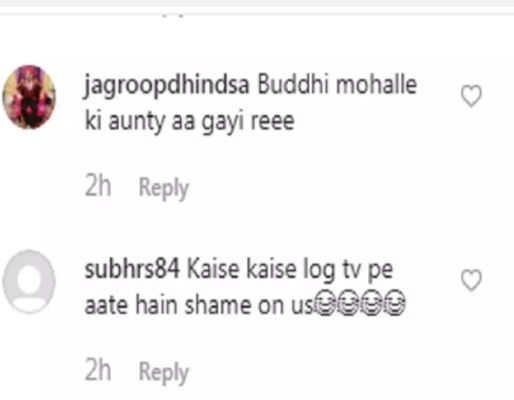Screen dimensions: 514x400
Task: Select the third laughing emoji in subhrs84's comment
Action: (371, 303)
